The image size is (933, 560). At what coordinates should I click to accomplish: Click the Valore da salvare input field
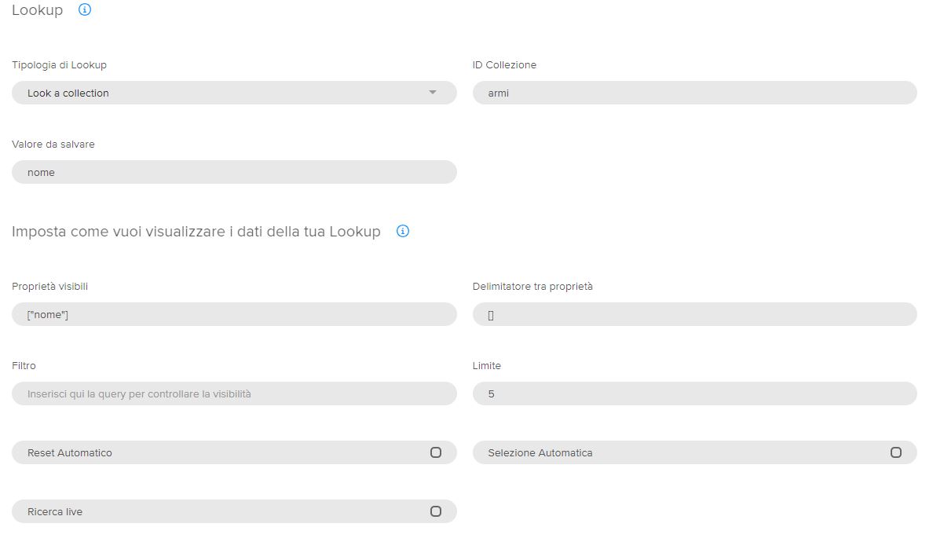(234, 172)
